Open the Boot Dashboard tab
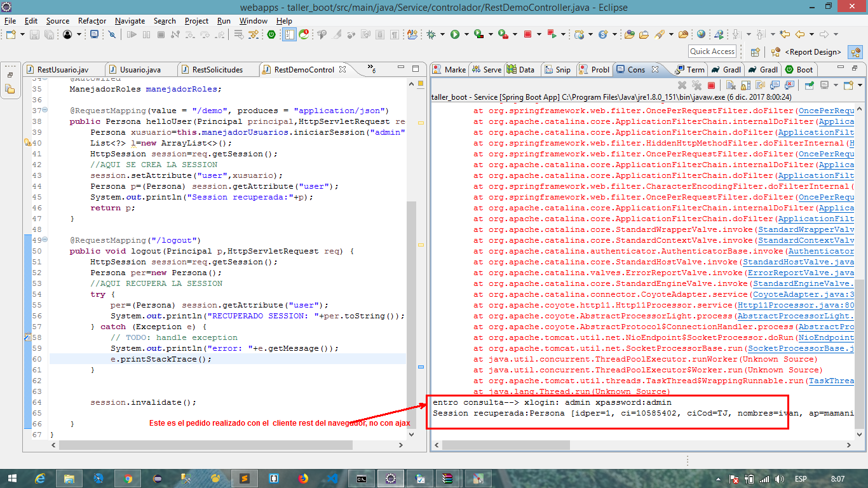 (x=799, y=69)
